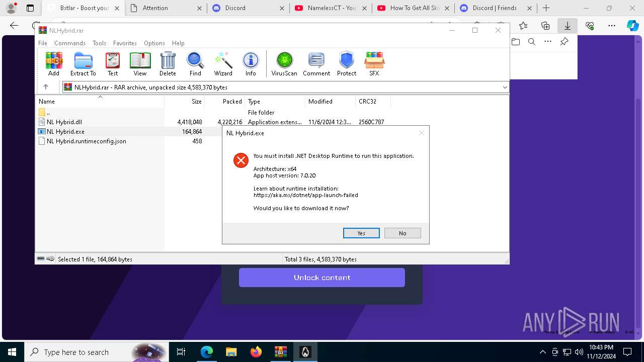Open the File menu in WinRAR
The height and width of the screenshot is (362, 644).
43,43
